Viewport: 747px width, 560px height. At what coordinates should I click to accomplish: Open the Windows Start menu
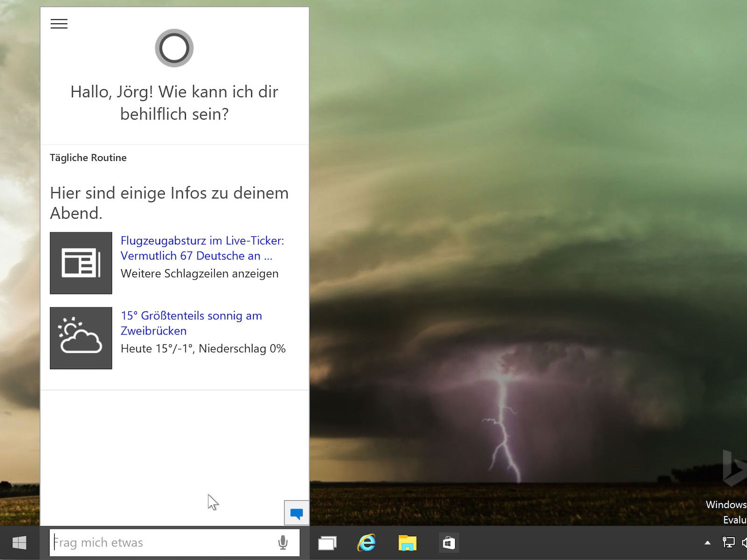[20, 543]
